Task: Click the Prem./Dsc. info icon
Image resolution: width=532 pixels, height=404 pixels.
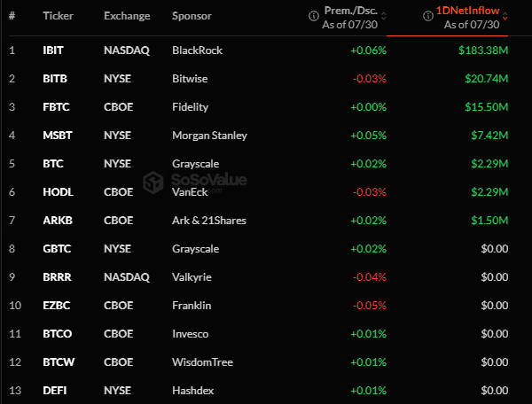Action: click(x=314, y=16)
